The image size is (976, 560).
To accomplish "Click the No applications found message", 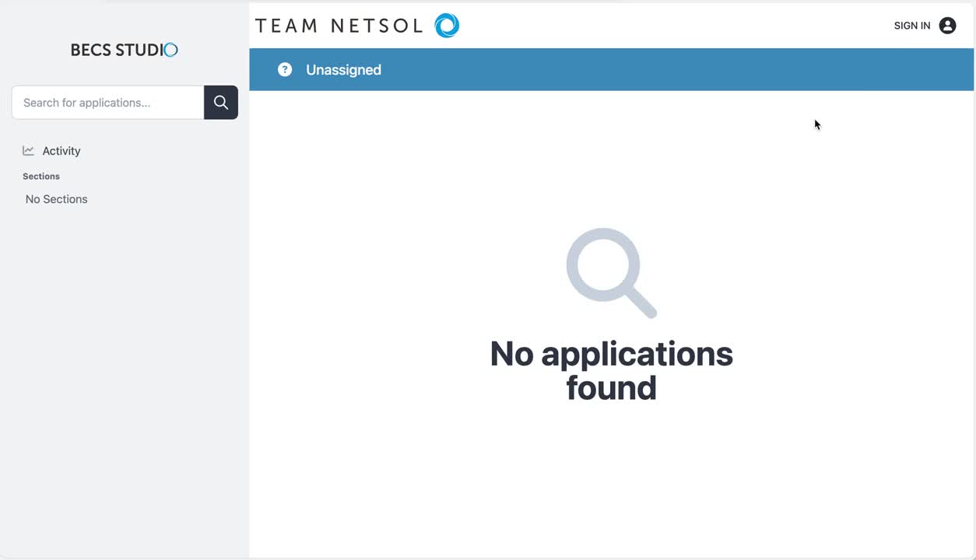I will [x=611, y=371].
